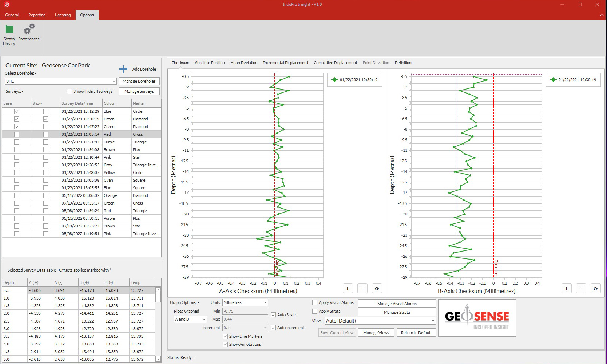Enable Apply Strata checkbox
The image size is (607, 364).
315,311
